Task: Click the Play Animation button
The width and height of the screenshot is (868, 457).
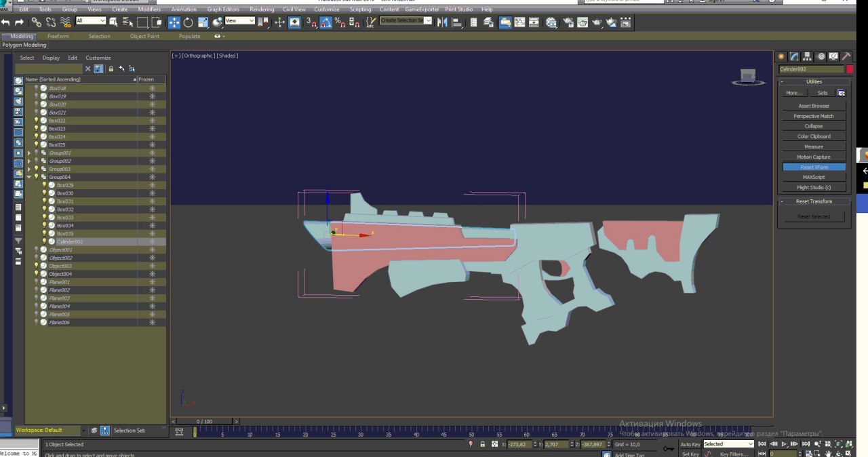Action: [784, 444]
